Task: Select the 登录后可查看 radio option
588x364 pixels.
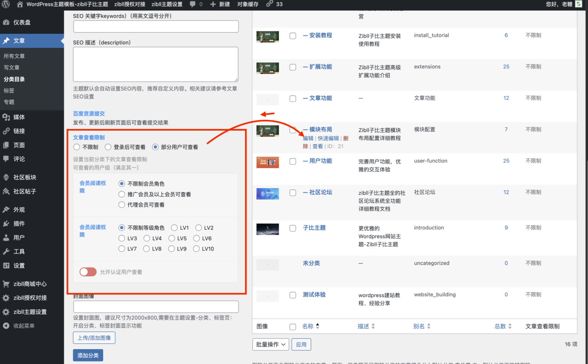Action: (108, 147)
